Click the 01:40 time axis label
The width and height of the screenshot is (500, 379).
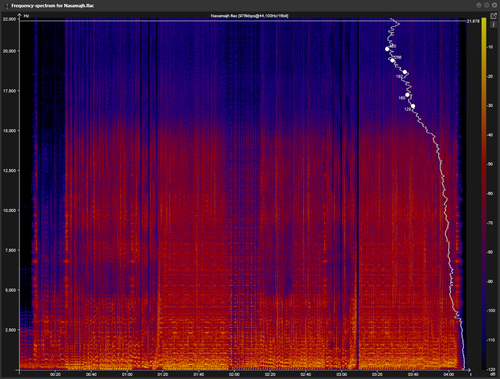point(198,375)
